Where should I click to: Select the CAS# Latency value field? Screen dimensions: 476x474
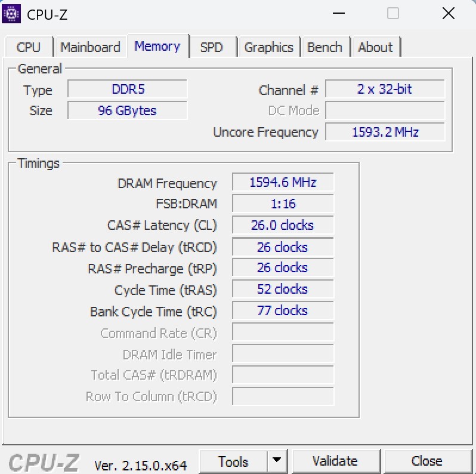coord(282,226)
